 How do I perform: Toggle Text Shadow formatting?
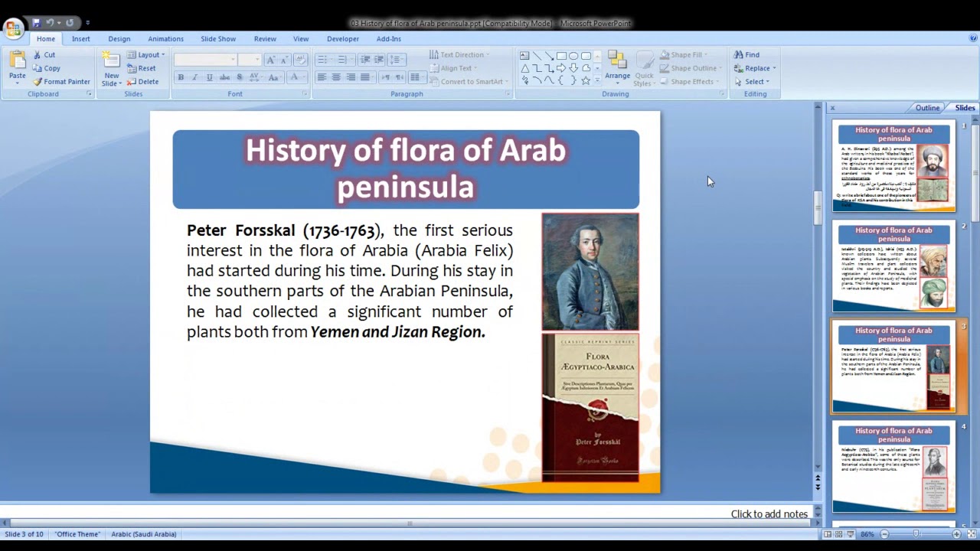coord(239,77)
